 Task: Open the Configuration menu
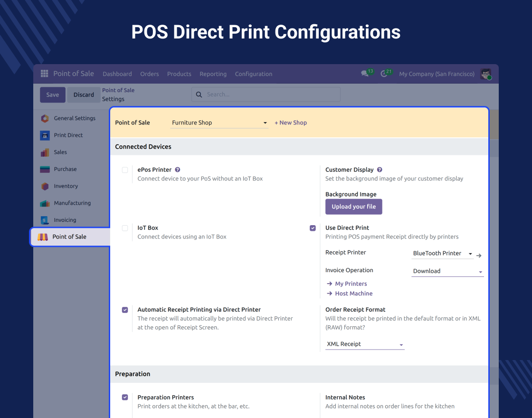tap(254, 74)
